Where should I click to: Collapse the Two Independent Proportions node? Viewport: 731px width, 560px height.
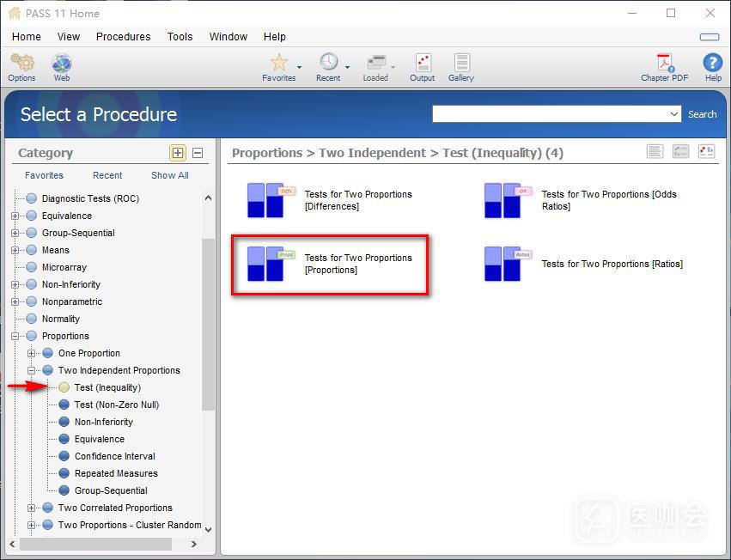[32, 370]
